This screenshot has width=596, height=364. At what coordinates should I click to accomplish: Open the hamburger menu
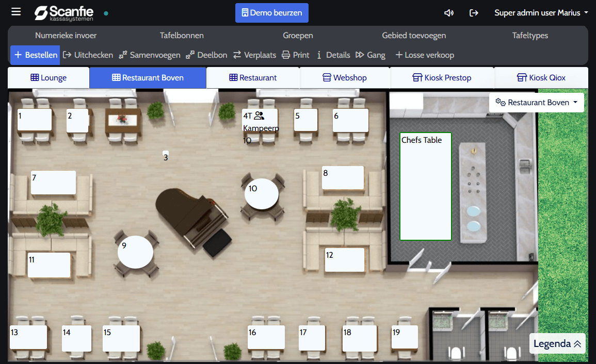pos(16,11)
